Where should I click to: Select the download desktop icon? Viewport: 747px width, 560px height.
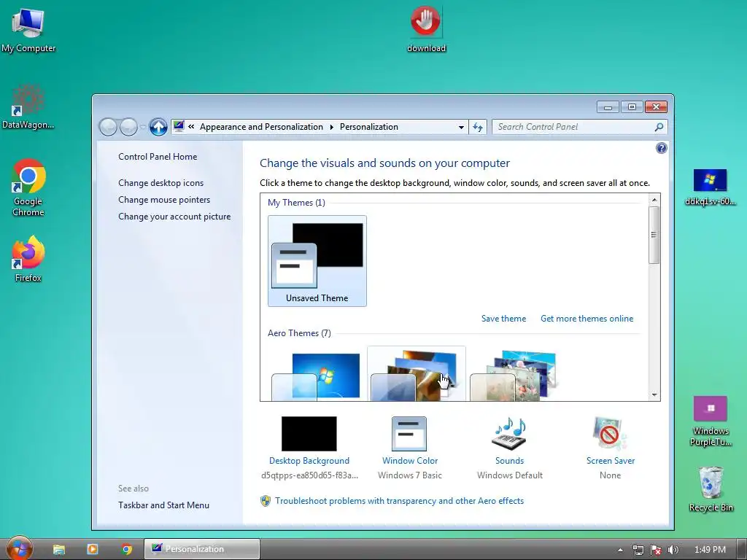[x=426, y=28]
